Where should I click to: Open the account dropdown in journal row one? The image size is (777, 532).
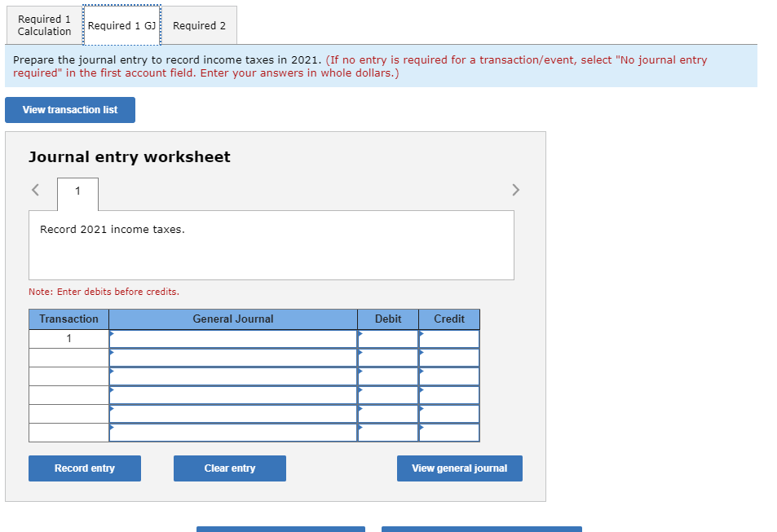[x=232, y=338]
